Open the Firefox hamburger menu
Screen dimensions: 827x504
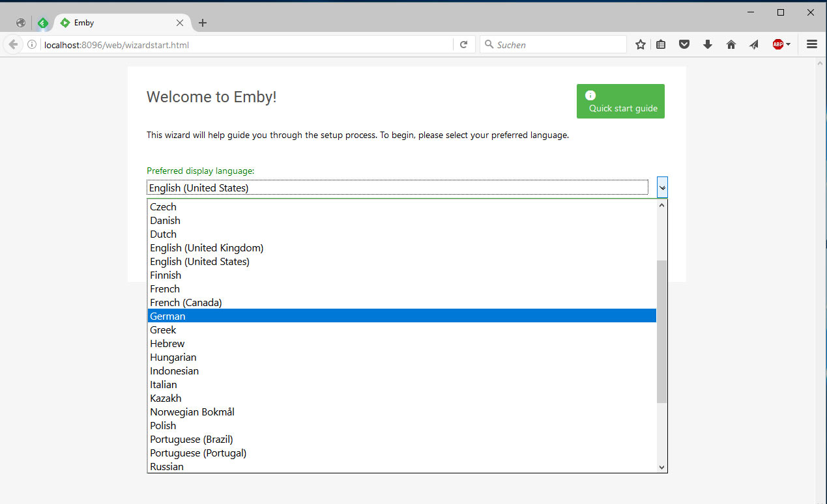pyautogui.click(x=812, y=44)
